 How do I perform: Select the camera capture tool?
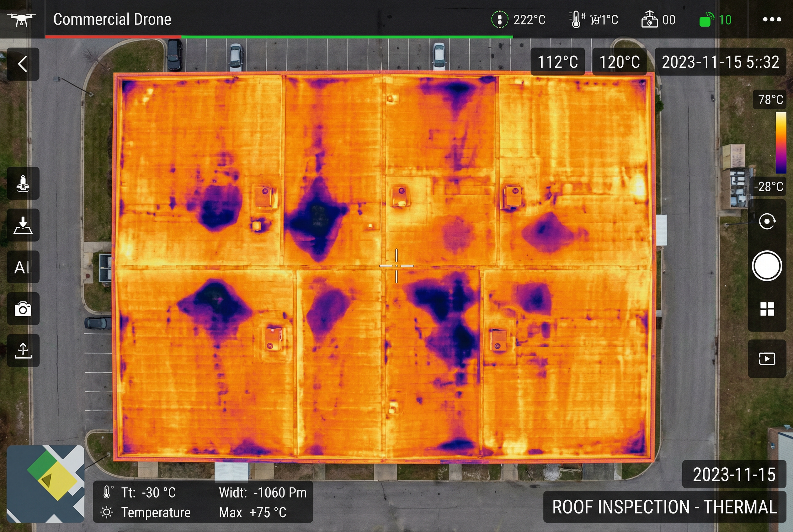[x=23, y=309]
